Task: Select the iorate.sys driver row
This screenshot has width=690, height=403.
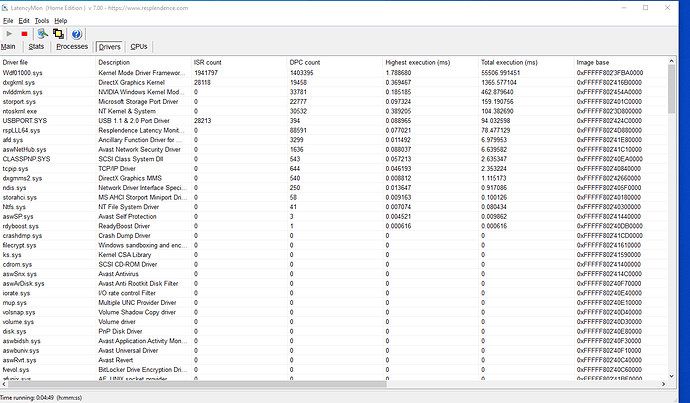Action: pos(334,293)
